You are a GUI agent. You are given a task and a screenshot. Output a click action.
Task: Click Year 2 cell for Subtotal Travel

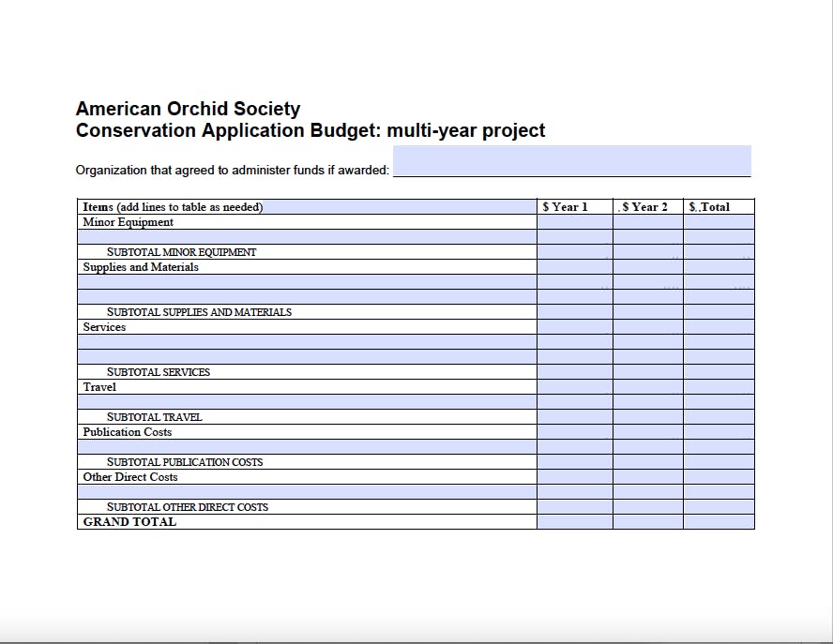[648, 417]
